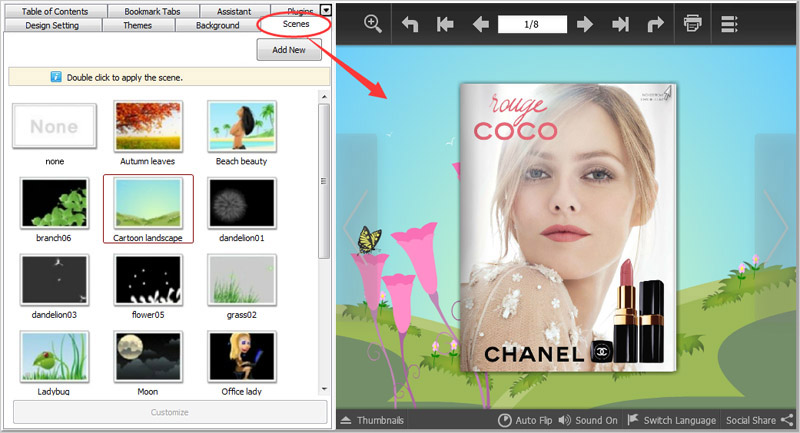
Task: Switch to the Background tab
Action: [217, 25]
